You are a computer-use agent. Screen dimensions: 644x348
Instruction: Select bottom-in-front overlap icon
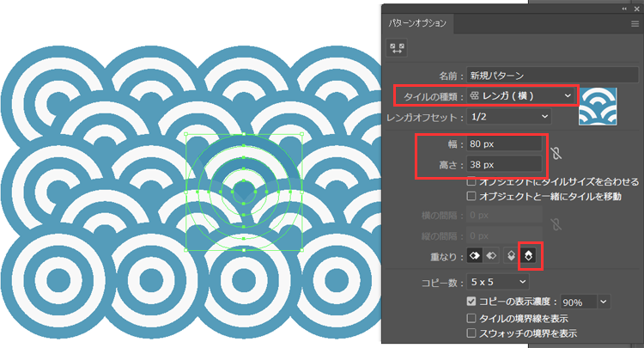point(529,256)
